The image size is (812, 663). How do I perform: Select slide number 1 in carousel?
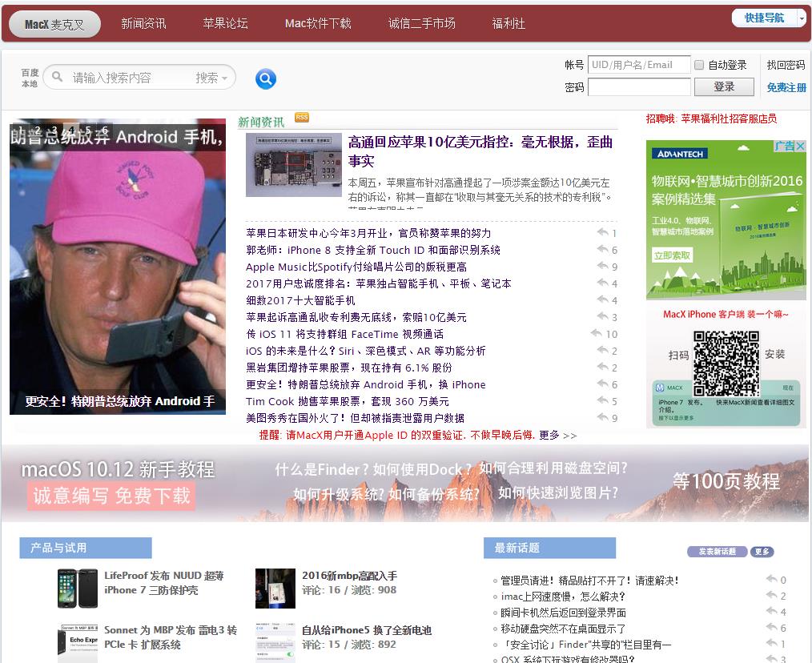point(20,130)
